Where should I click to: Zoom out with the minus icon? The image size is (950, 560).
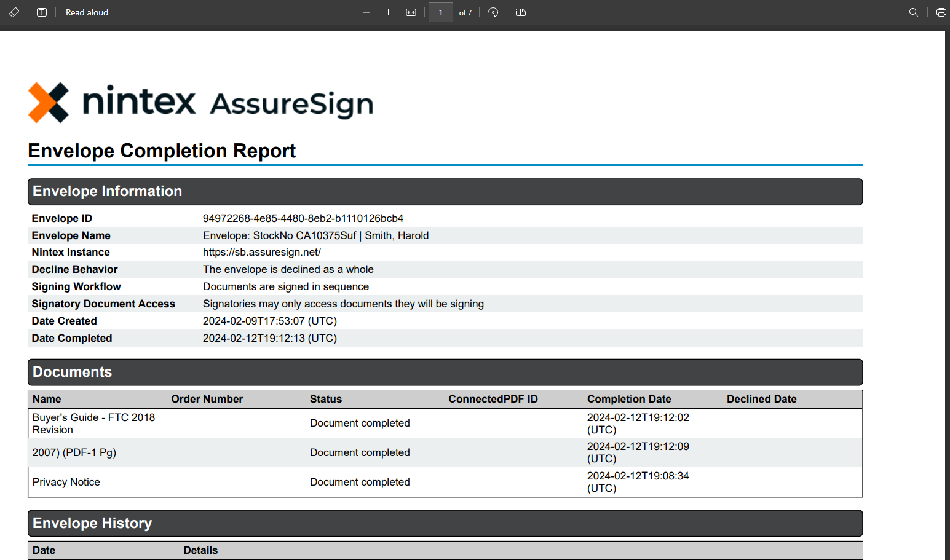(366, 12)
